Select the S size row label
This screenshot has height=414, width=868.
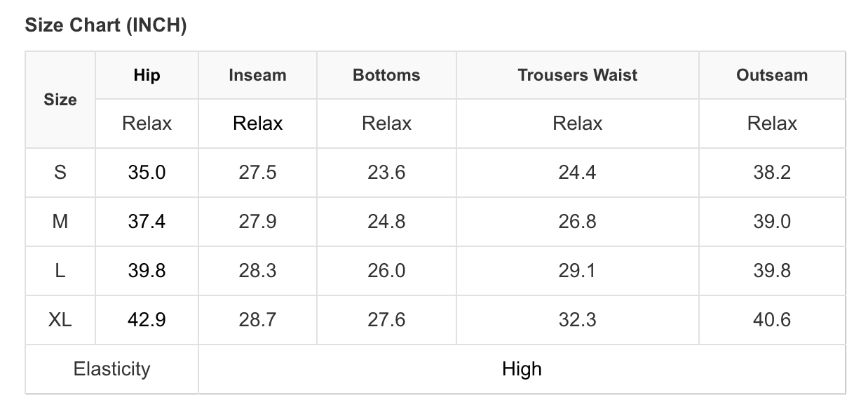point(60,173)
